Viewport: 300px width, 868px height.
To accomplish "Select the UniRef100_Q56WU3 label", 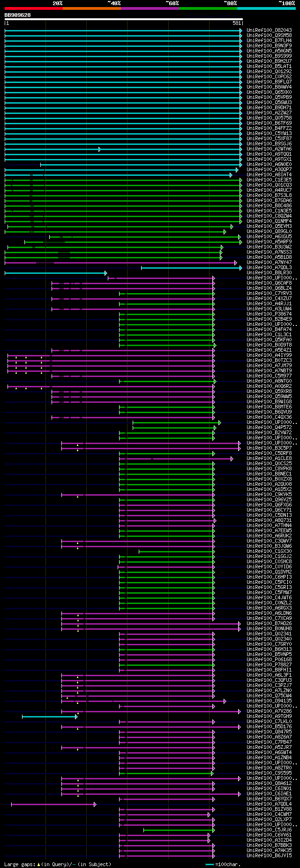I will coord(269,102).
